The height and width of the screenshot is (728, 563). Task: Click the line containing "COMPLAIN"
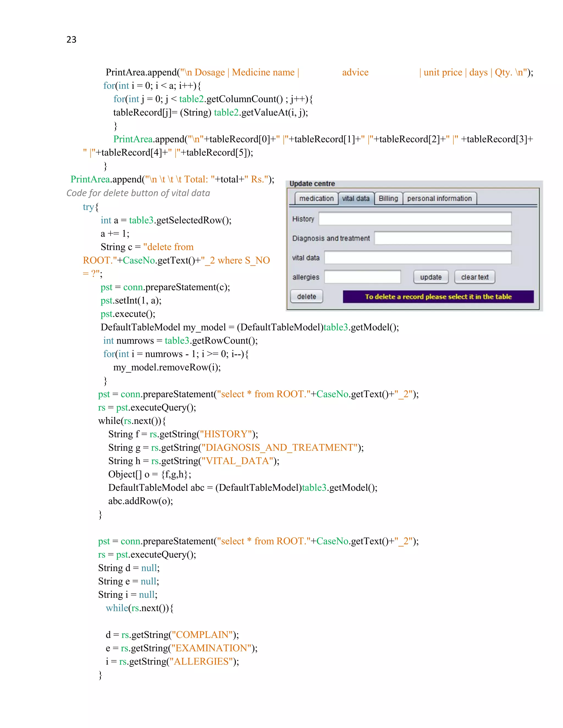pos(172,635)
